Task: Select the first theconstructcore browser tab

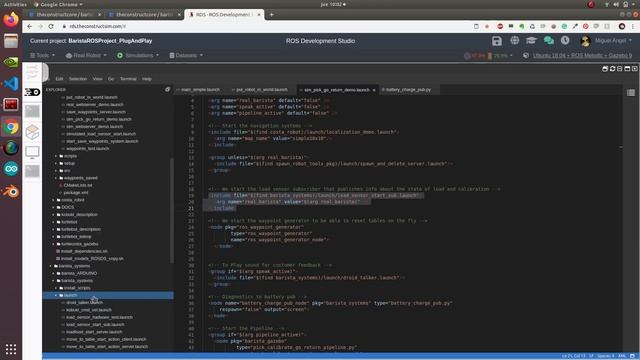Action: 65,15
